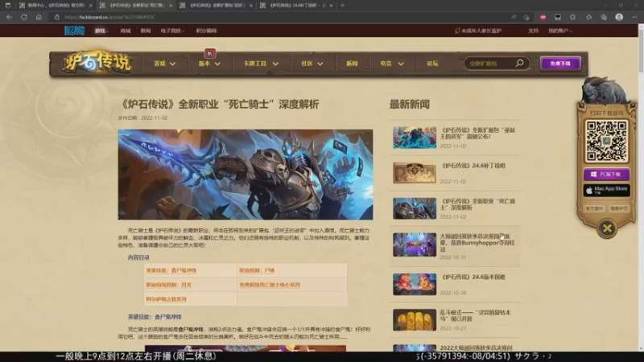Go to the browser Home icon

coord(39,17)
